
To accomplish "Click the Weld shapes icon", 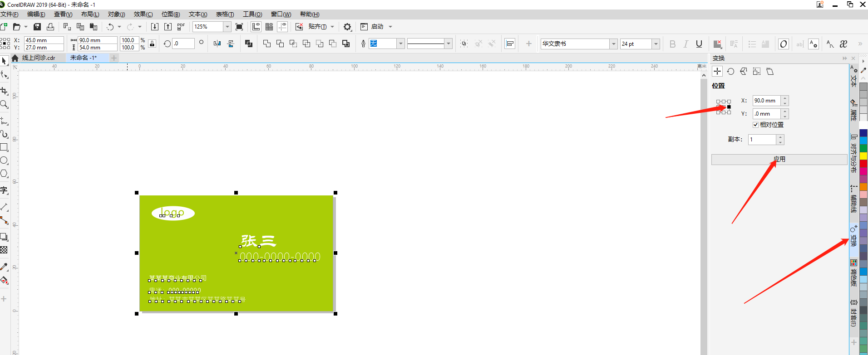I will pyautogui.click(x=267, y=44).
